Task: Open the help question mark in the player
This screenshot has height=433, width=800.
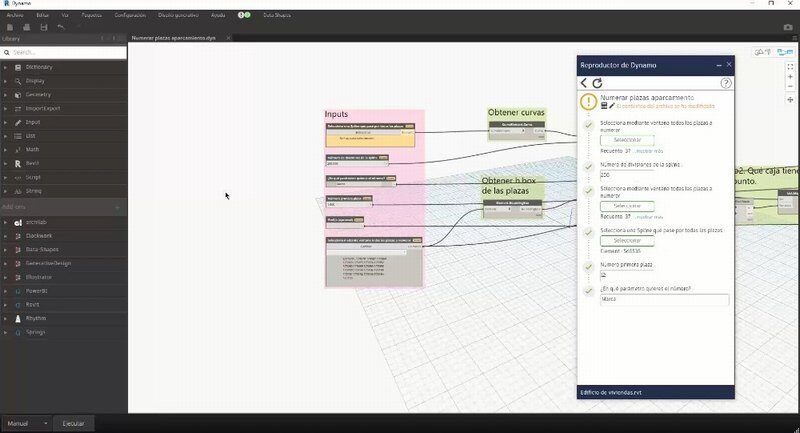Action: 726,83
